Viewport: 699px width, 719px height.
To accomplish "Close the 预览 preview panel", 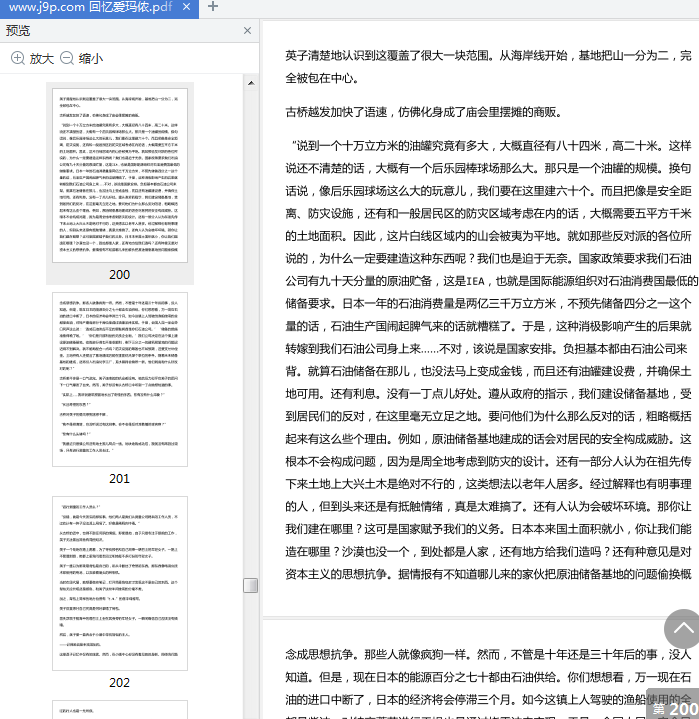I will 247,31.
